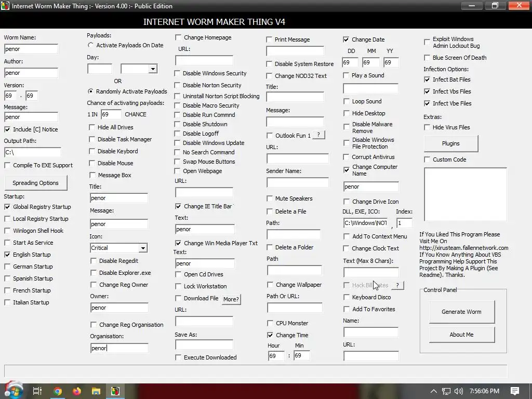Open the Hack Bill Gates help question mark
This screenshot has width=532, height=399.
tap(397, 285)
